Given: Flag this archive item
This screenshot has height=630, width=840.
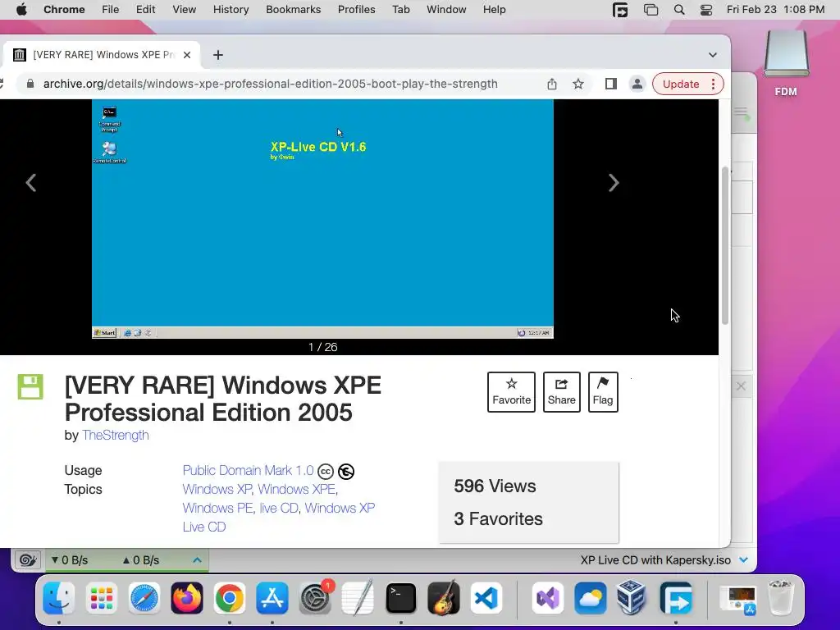Looking at the screenshot, I should click(x=603, y=391).
